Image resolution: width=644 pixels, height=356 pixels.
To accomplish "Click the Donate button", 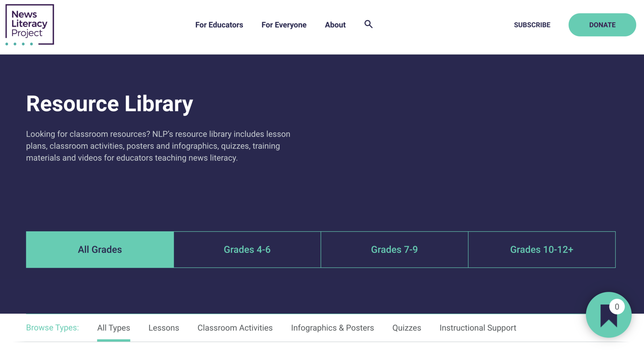I will pyautogui.click(x=602, y=25).
